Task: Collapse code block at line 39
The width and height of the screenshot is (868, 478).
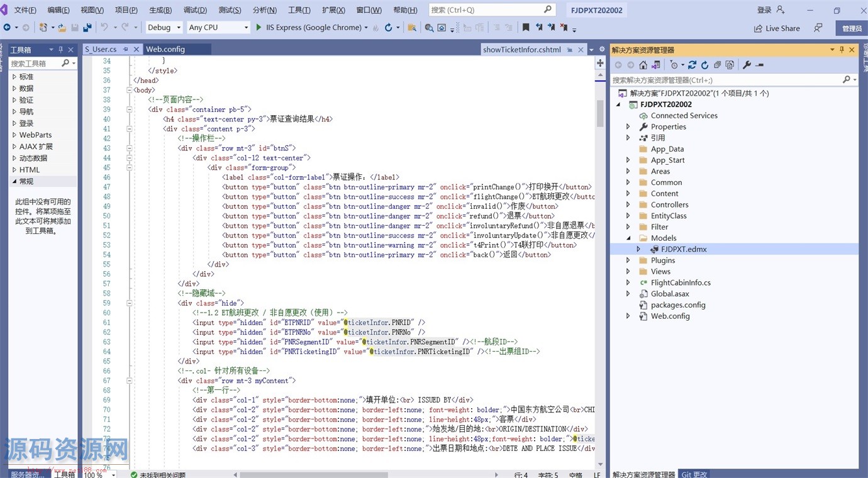Action: pyautogui.click(x=129, y=109)
